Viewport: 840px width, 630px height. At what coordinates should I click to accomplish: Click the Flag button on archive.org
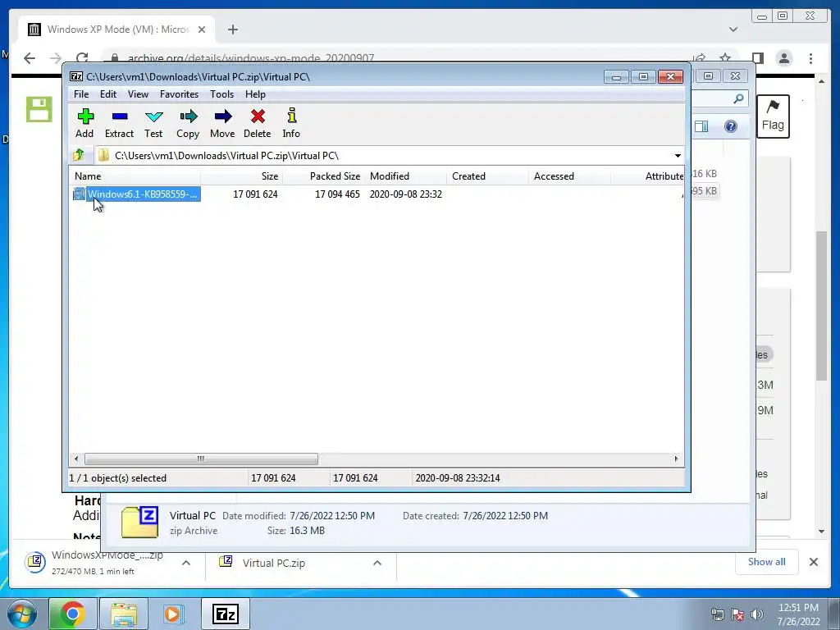point(773,116)
